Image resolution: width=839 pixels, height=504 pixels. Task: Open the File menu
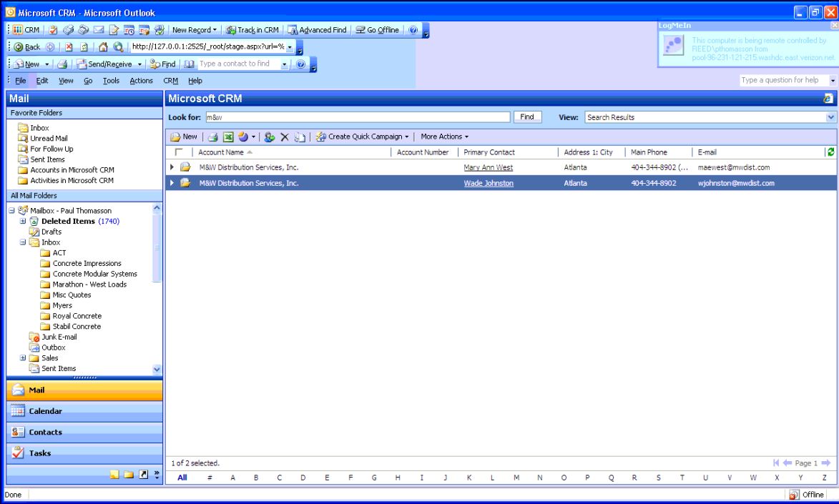(20, 81)
